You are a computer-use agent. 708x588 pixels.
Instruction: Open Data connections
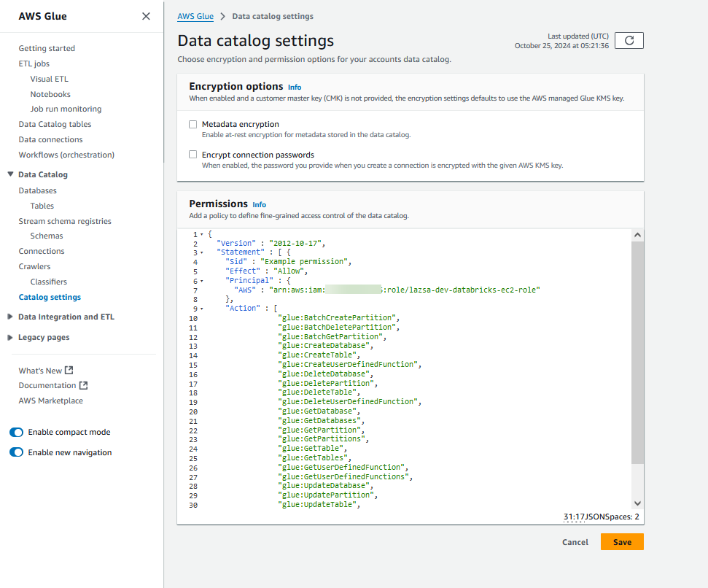pos(50,139)
